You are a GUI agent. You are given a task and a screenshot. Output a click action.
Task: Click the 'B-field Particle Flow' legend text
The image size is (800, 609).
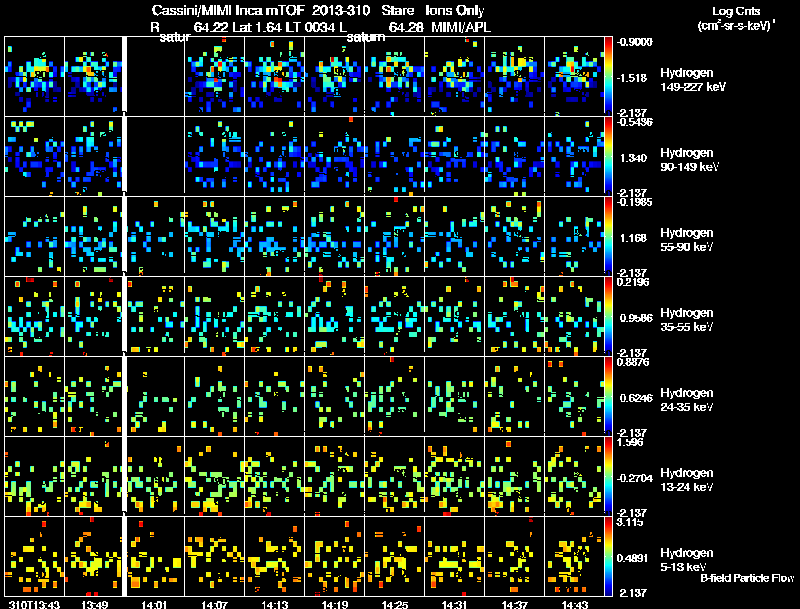tap(747, 578)
